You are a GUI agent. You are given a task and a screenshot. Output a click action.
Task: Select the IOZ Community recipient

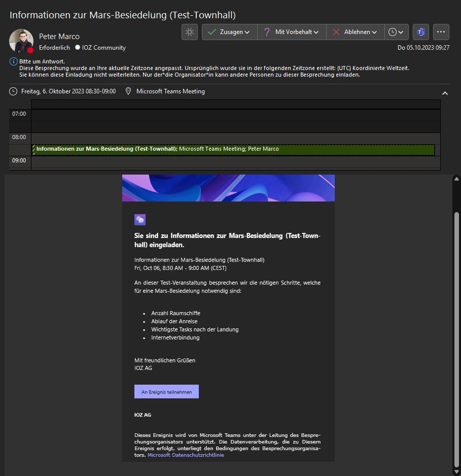click(104, 48)
